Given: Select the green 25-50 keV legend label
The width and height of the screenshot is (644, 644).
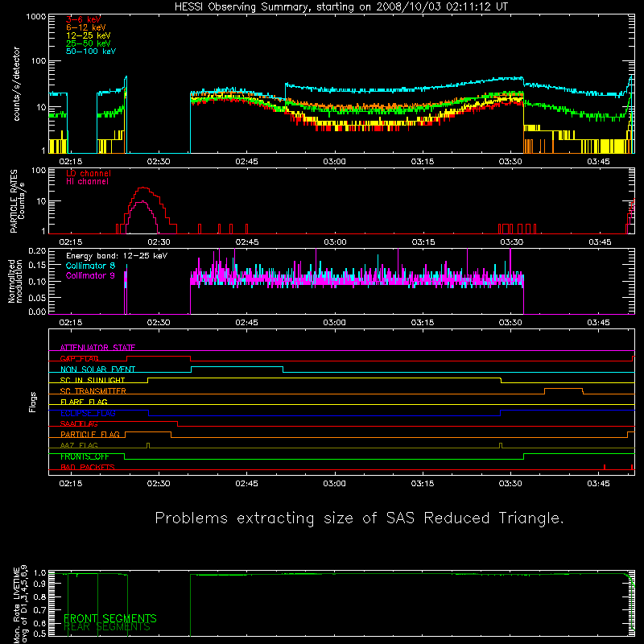Looking at the screenshot, I should (89, 43).
